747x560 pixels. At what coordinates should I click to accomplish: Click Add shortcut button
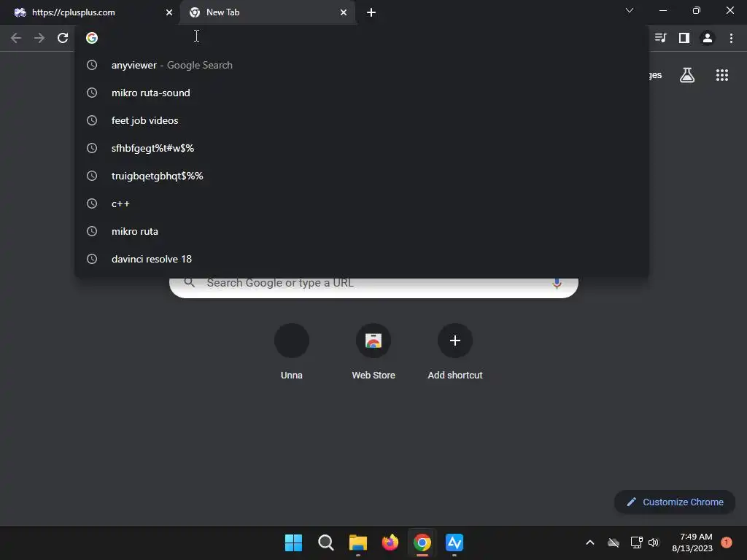click(x=455, y=351)
